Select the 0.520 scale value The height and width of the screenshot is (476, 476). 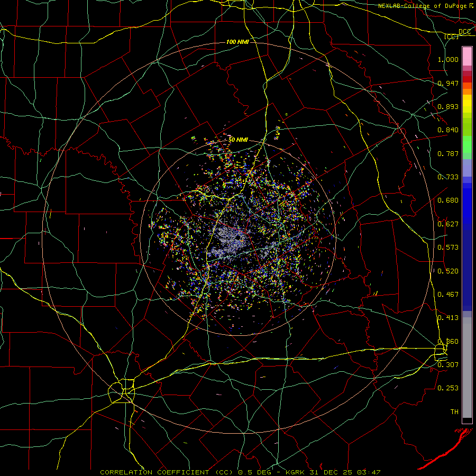tap(448, 271)
